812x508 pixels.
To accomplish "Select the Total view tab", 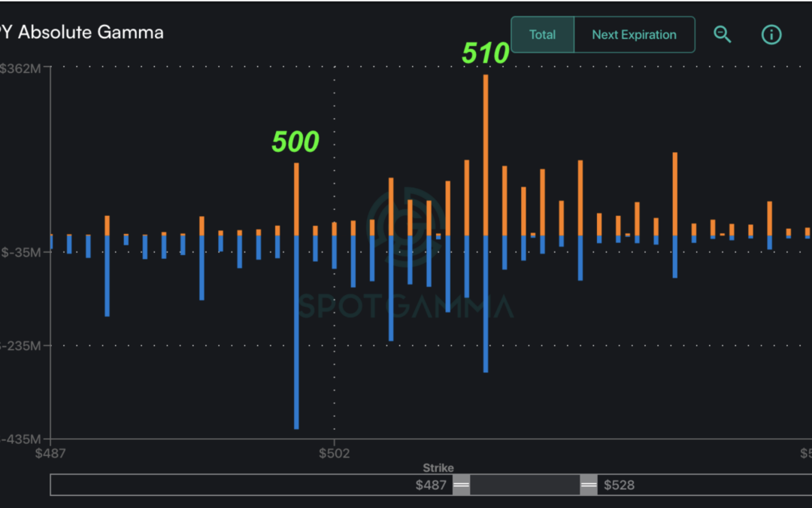I will 542,35.
